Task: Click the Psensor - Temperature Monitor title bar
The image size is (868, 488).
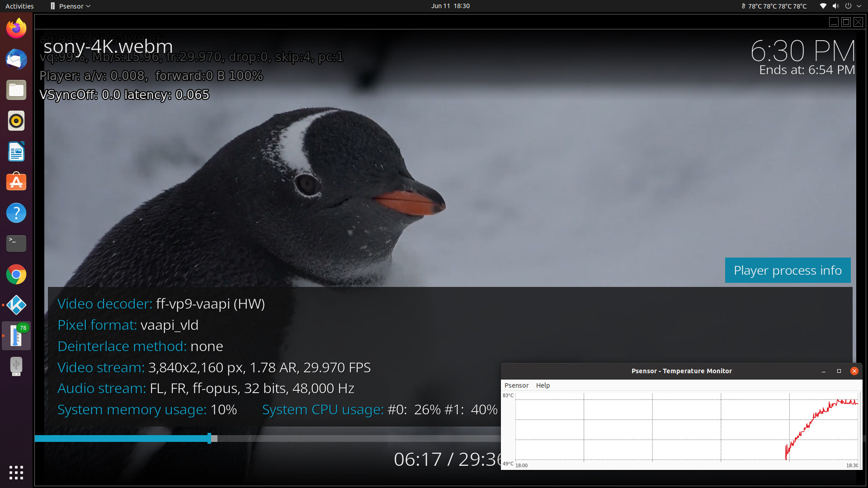Action: pos(681,371)
